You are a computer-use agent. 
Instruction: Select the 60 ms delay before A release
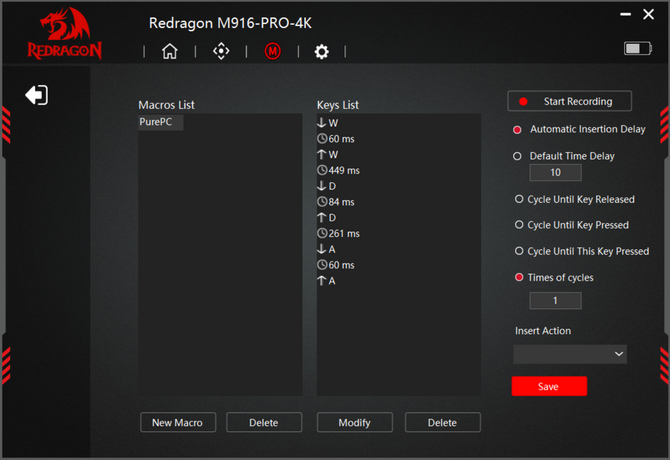click(336, 265)
